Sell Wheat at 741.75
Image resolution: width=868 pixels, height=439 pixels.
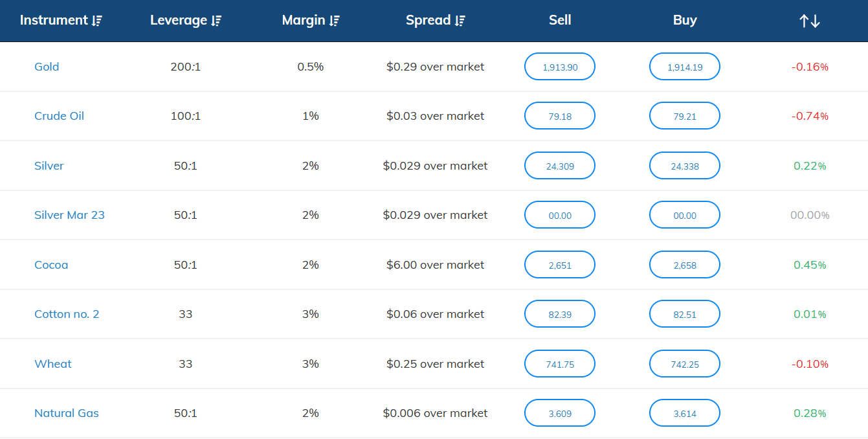(560, 364)
